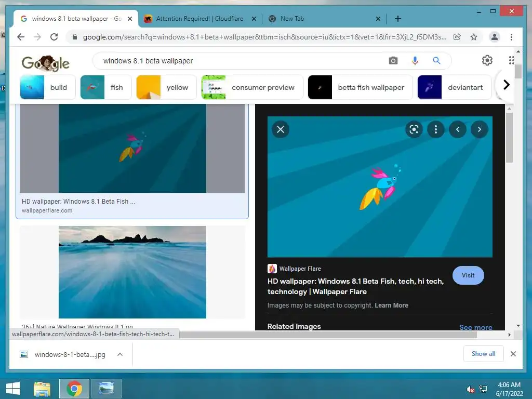The height and width of the screenshot is (399, 532).
Task: Click the browser forward arrow
Action: point(37,37)
